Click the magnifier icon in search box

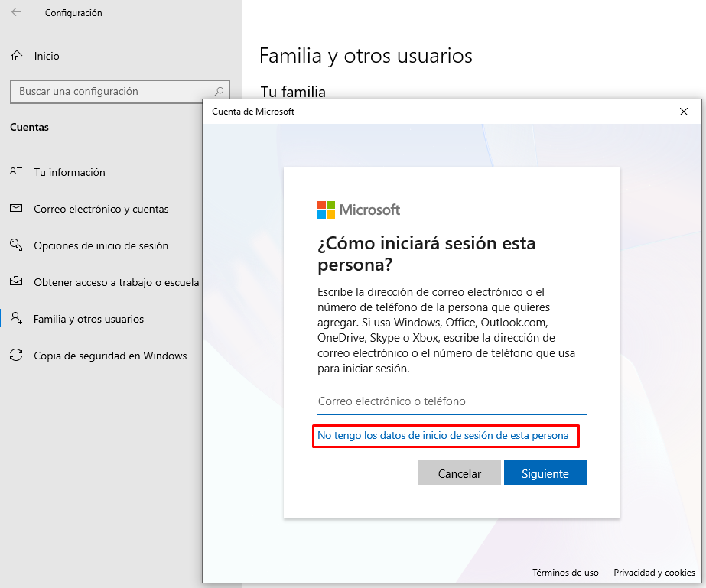[219, 91]
